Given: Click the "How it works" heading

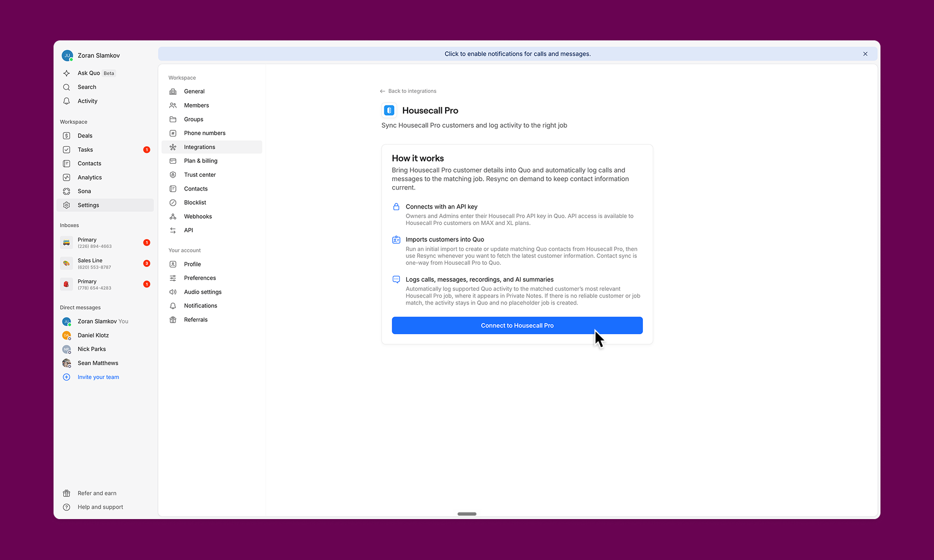Looking at the screenshot, I should pyautogui.click(x=418, y=158).
